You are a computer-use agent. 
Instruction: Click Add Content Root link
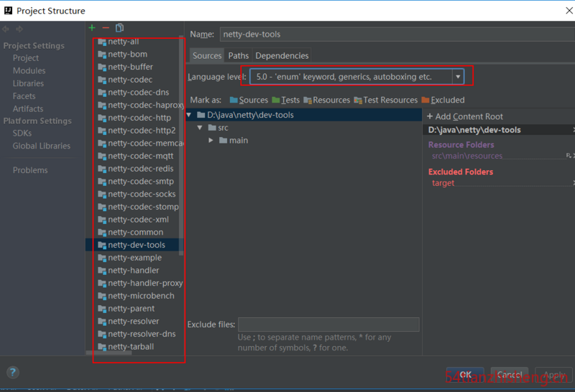pos(465,116)
